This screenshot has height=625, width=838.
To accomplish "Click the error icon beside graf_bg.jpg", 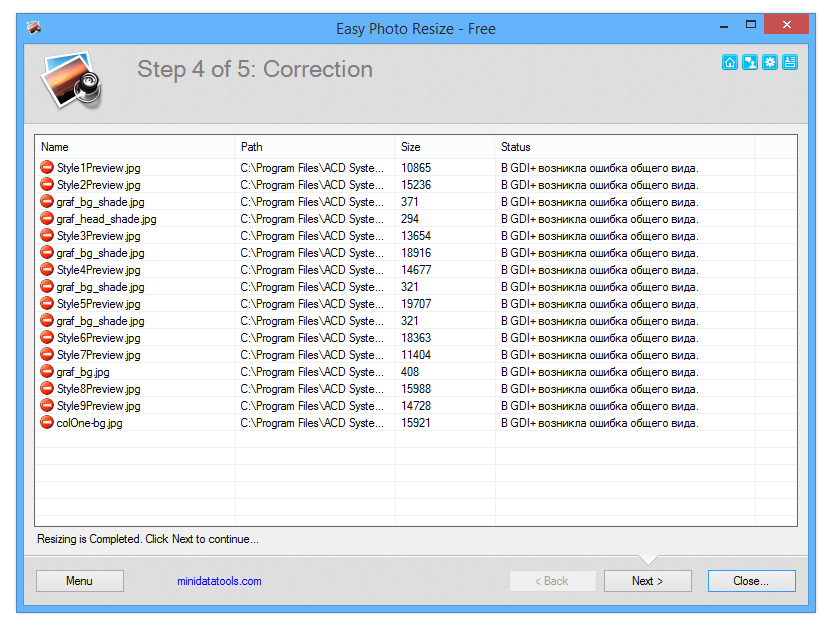I will point(47,372).
